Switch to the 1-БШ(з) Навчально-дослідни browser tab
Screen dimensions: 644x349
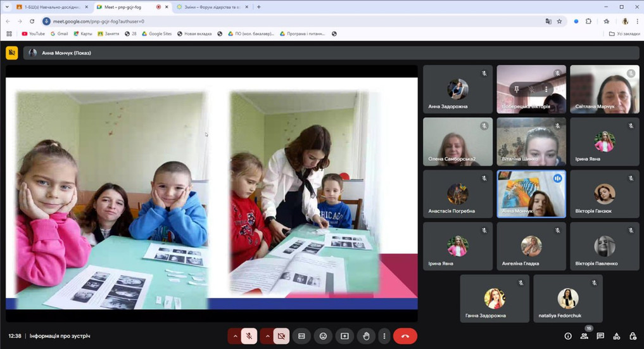click(x=52, y=7)
